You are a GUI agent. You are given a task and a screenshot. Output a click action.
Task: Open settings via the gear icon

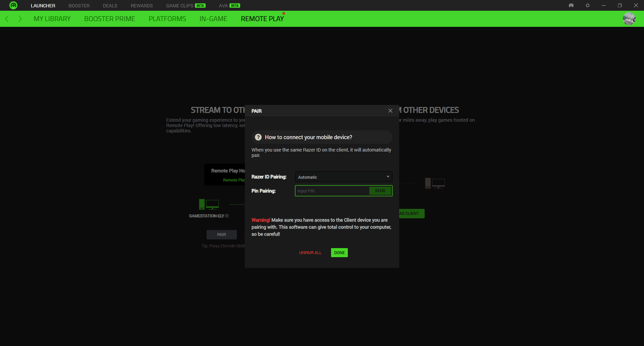click(588, 5)
